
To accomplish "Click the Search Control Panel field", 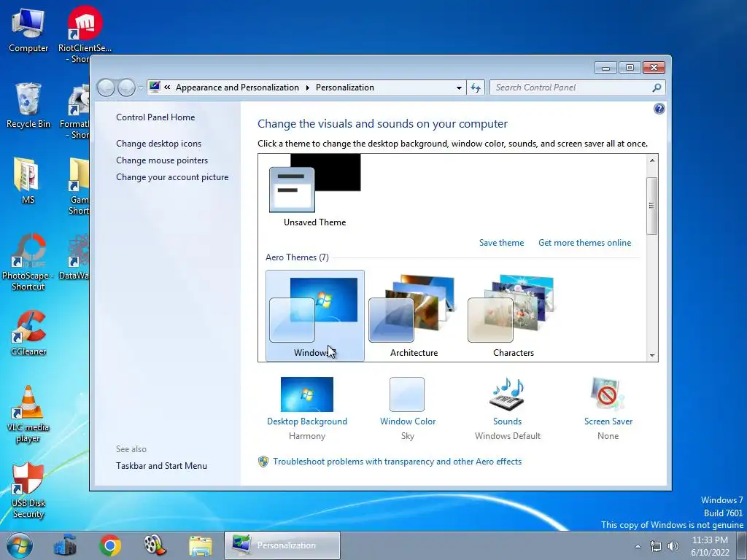I will 572,87.
